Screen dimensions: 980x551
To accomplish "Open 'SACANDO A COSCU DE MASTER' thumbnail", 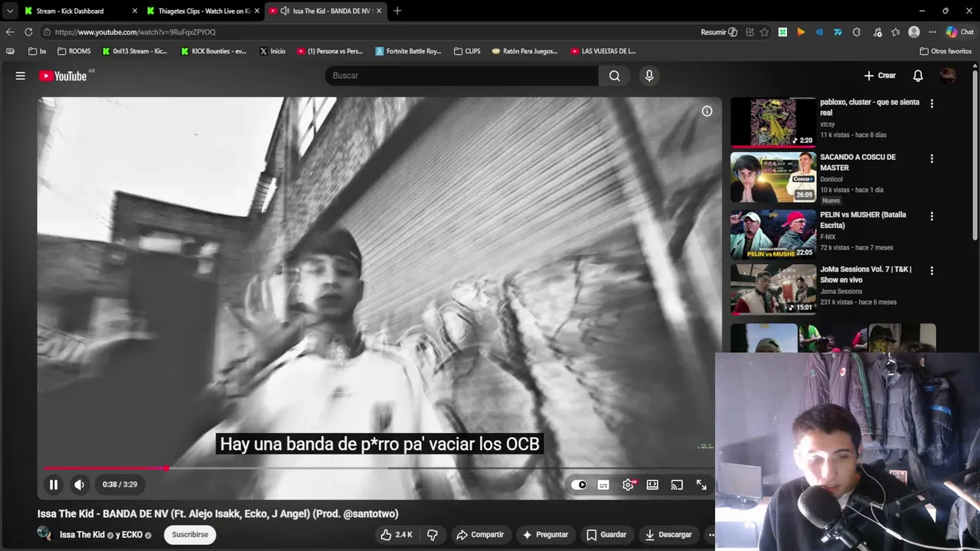I will (773, 177).
